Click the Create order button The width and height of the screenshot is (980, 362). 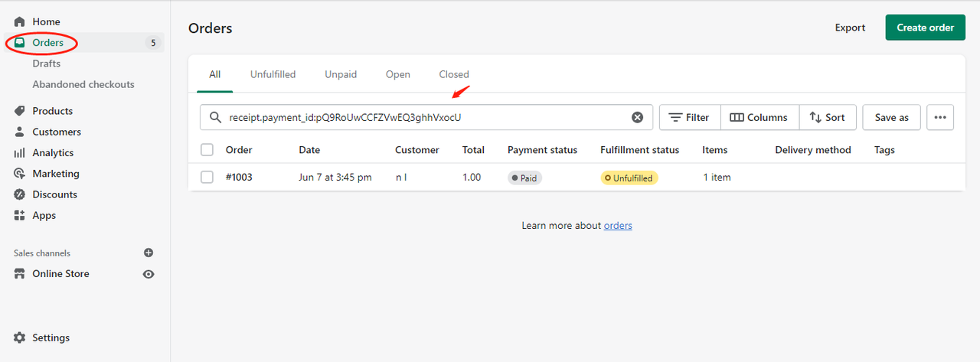(926, 28)
